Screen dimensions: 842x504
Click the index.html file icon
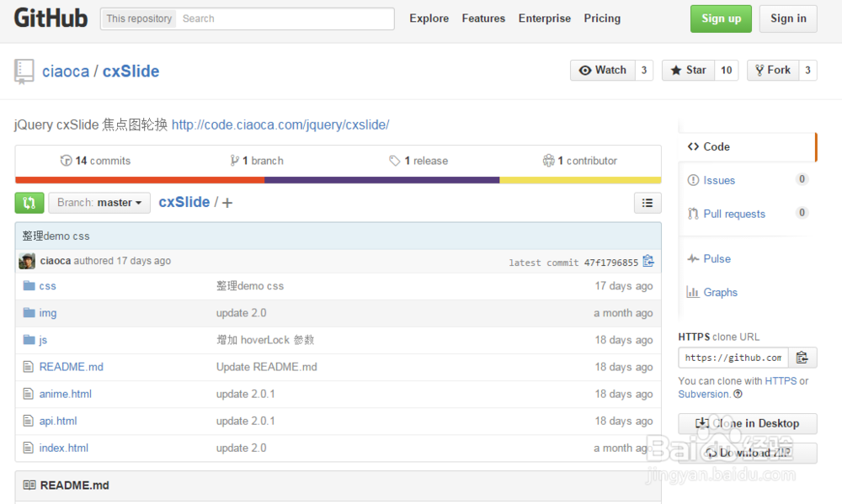pyautogui.click(x=29, y=448)
